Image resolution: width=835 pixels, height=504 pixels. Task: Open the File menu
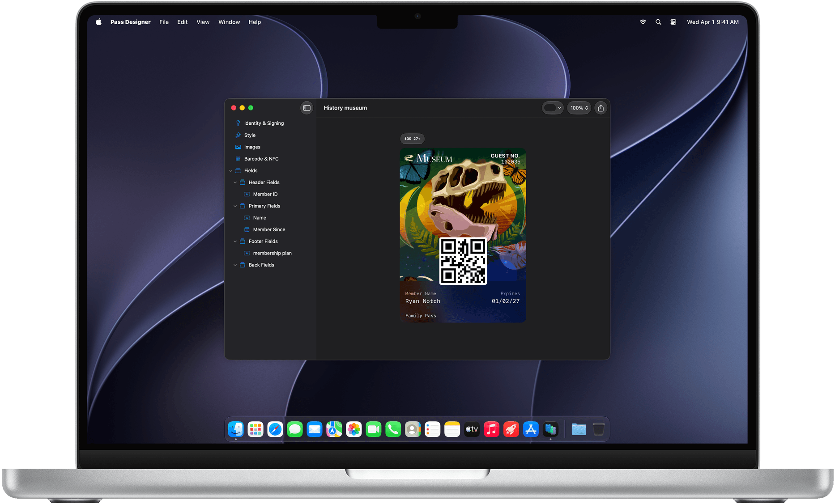pos(164,22)
